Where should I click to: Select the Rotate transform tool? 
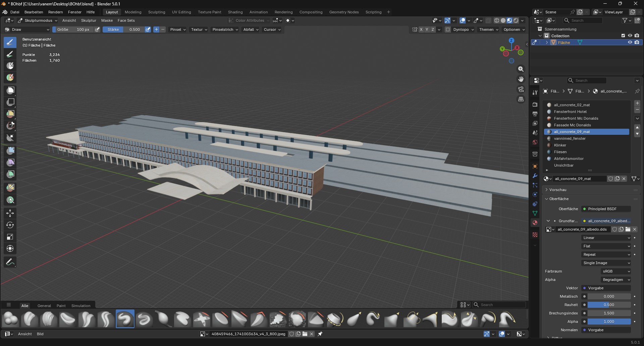tap(10, 225)
